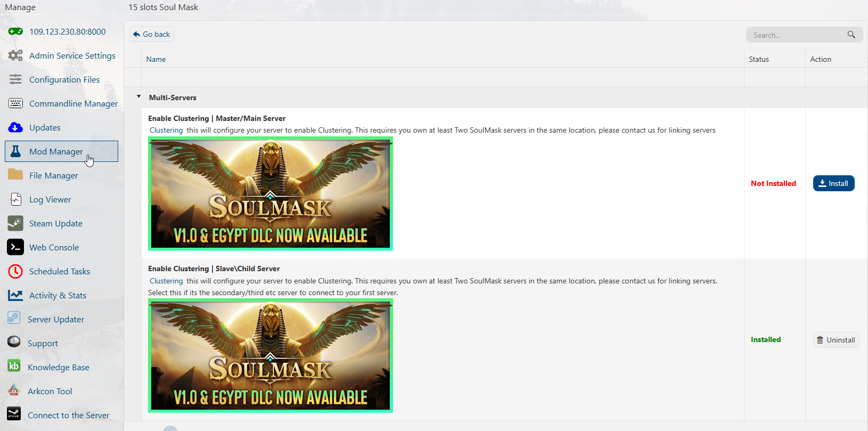Viewport: 868px width, 431px height.
Task: Click the Commandline Manager keyboard icon
Action: tap(15, 103)
